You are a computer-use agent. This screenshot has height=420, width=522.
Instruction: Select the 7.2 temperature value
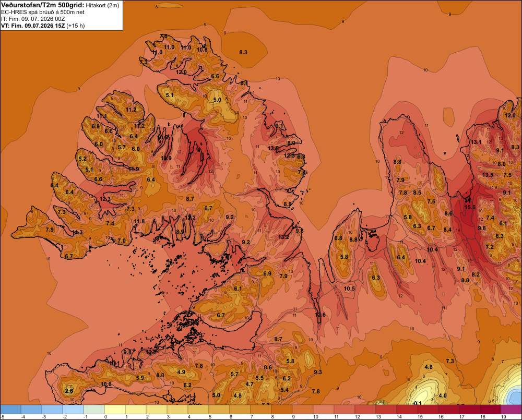tap(490, 247)
